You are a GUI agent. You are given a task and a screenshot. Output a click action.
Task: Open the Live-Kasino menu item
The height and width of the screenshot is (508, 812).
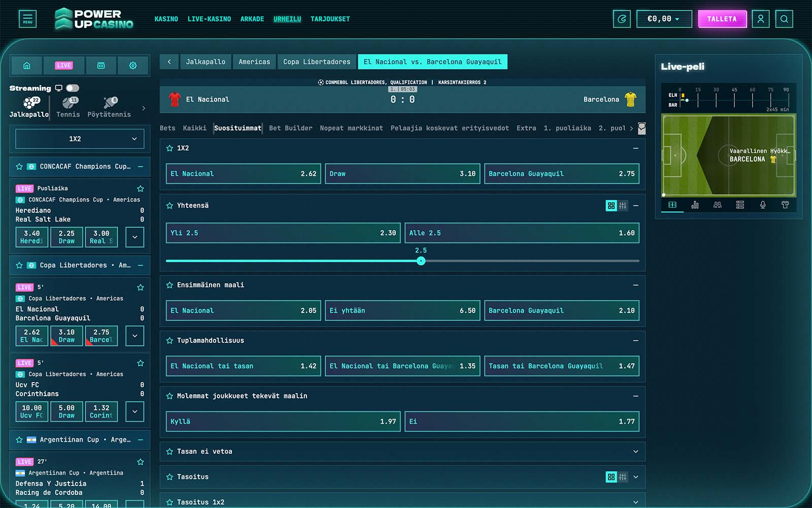209,19
